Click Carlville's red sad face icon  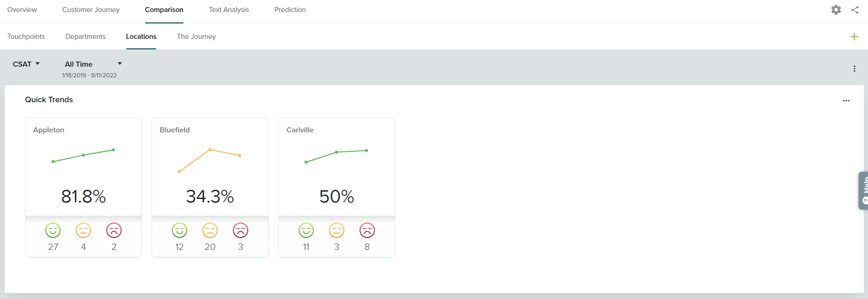pyautogui.click(x=367, y=230)
